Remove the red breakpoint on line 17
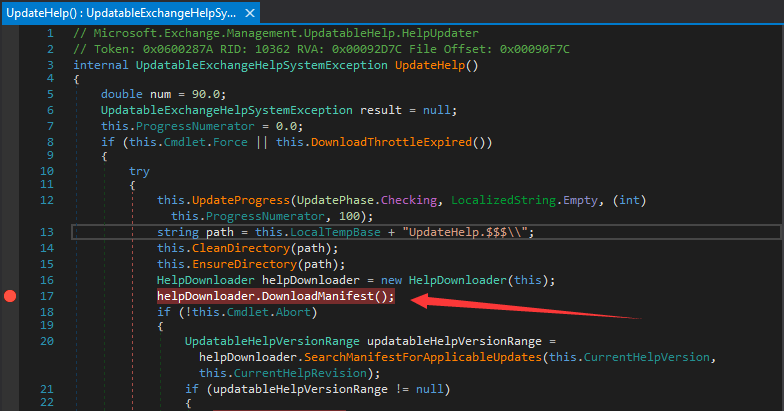Screen dimensions: 784x411 tap(10, 296)
